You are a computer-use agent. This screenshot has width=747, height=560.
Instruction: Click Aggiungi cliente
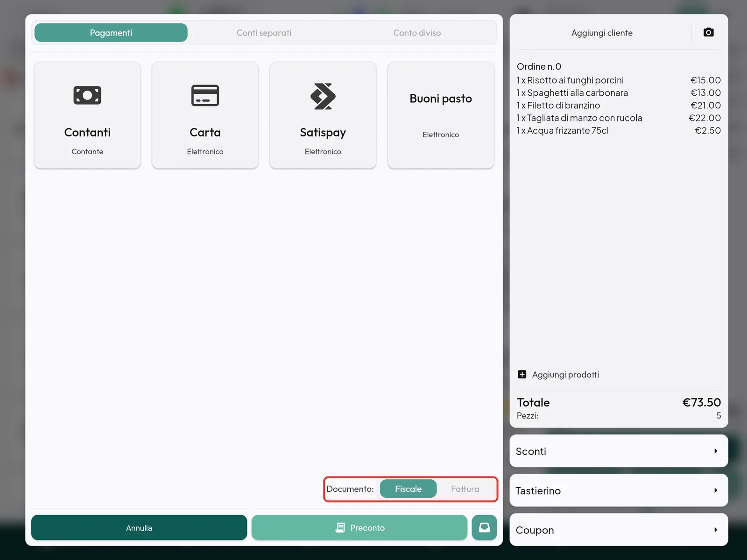(x=602, y=33)
